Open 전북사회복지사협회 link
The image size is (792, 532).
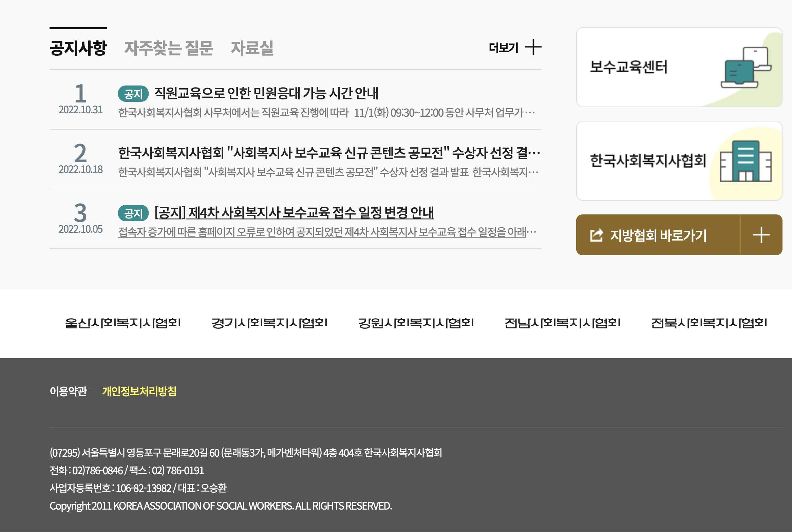709,323
